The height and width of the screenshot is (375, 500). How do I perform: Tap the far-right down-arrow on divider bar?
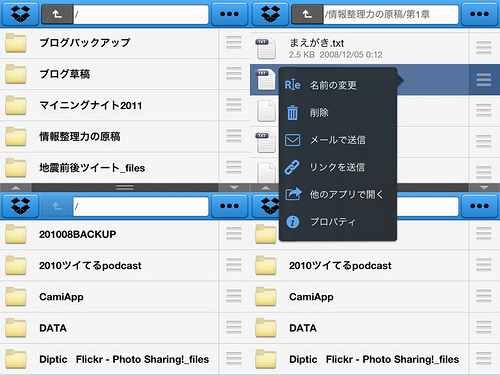pyautogui.click(x=484, y=187)
